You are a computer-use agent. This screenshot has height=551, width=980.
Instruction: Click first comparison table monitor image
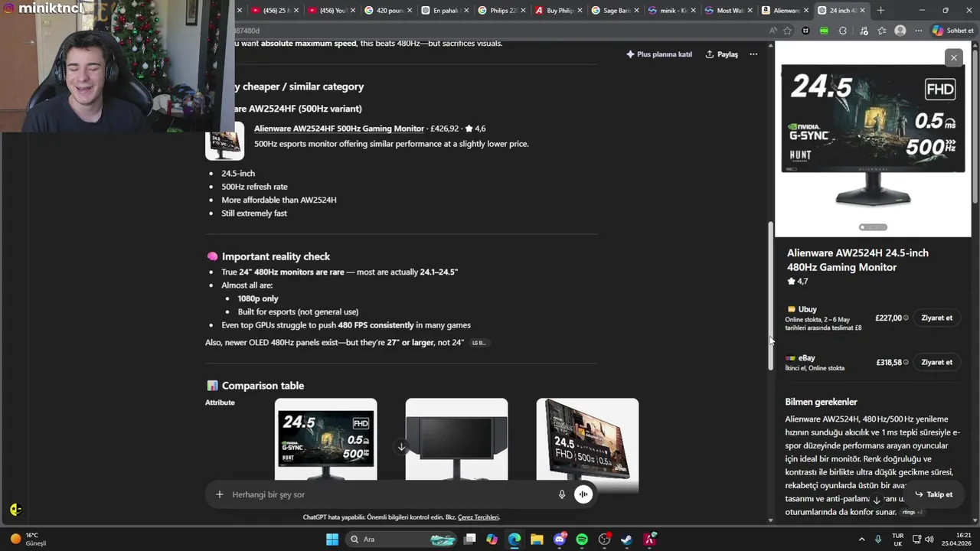[325, 439]
